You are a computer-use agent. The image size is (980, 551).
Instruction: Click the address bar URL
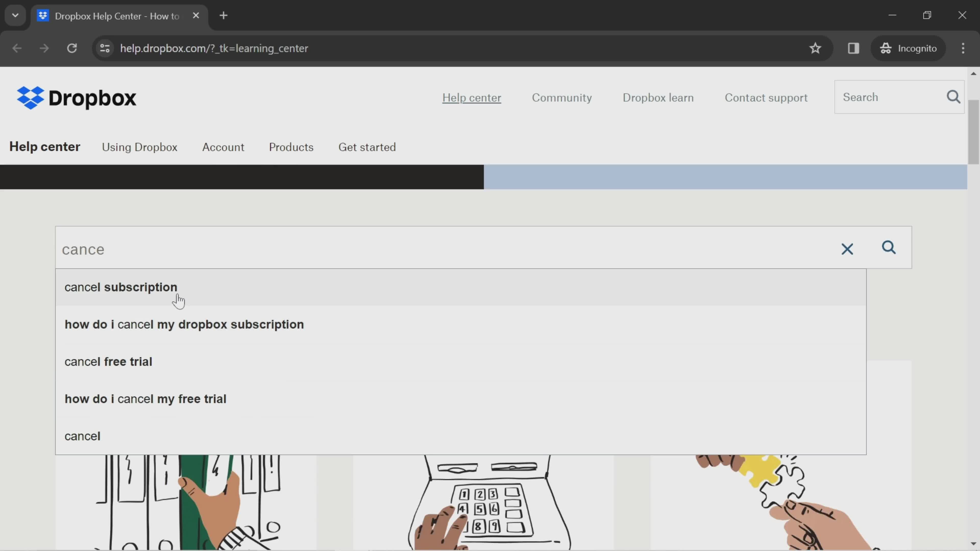(214, 48)
